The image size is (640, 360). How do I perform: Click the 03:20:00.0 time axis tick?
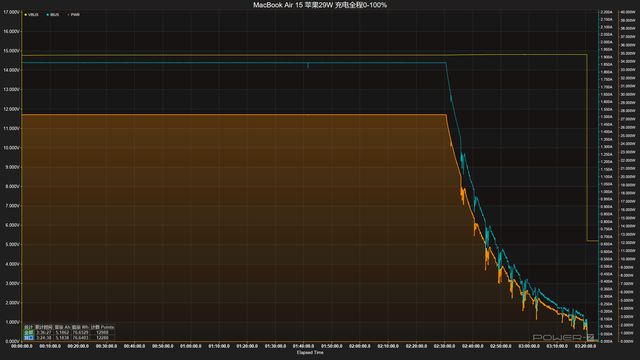pos(585,346)
